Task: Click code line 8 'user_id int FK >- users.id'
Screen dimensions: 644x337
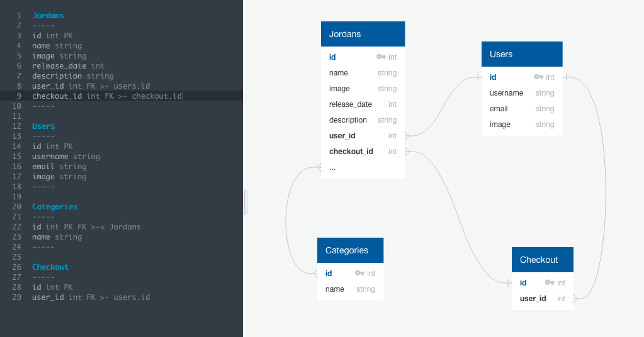Action: 91,86
